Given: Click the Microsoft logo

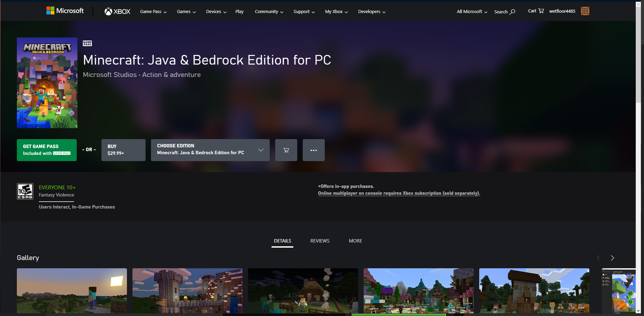Looking at the screenshot, I should tap(65, 11).
